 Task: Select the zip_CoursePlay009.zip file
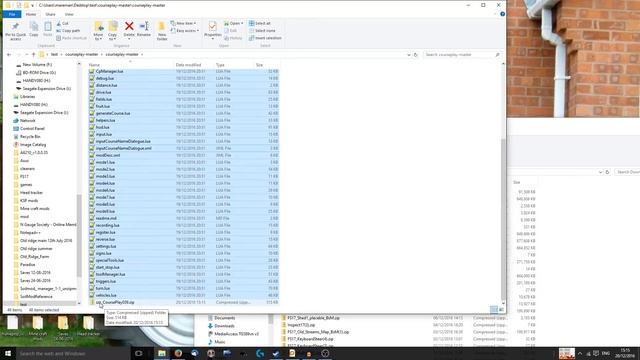[x=115, y=302]
